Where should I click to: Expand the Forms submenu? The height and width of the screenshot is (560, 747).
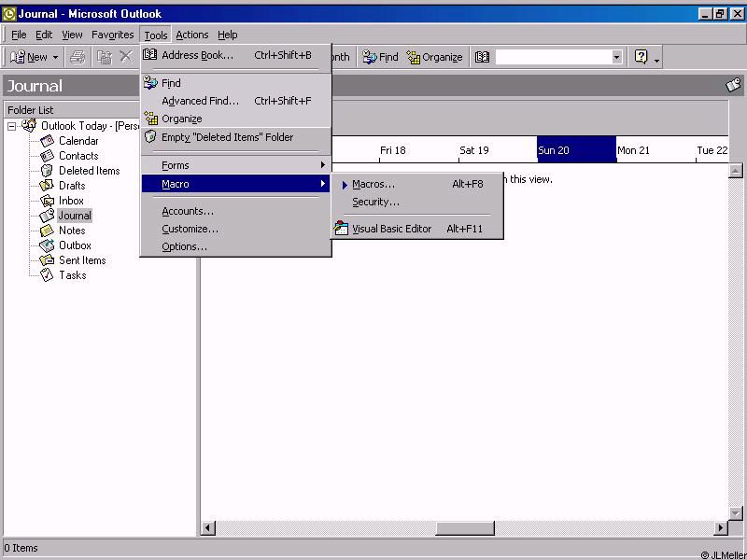(236, 165)
